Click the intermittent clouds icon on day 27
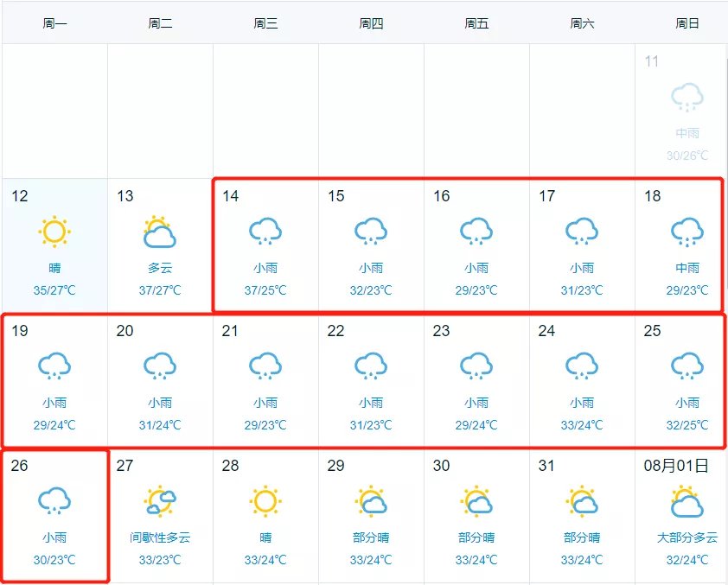728x585 pixels. coord(160,501)
